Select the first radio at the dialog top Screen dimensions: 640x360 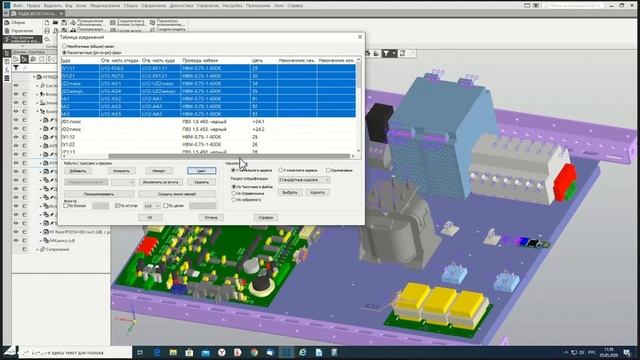coord(64,47)
